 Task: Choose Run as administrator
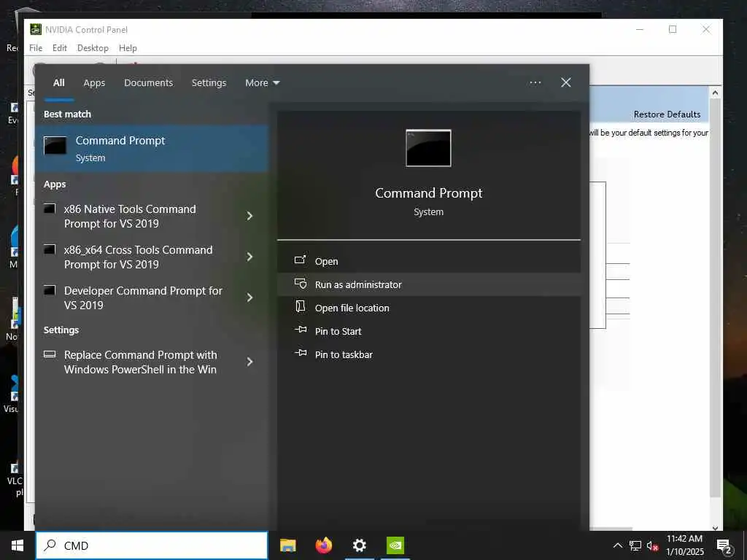point(429,284)
